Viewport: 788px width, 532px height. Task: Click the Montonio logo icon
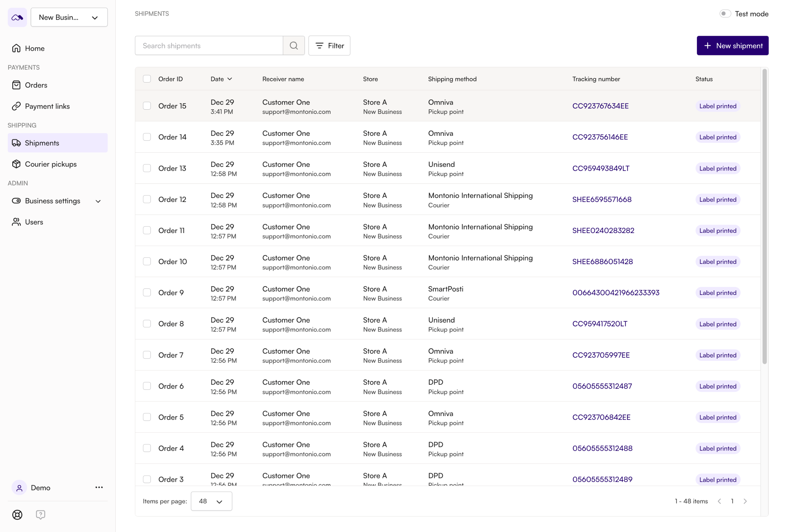click(17, 17)
